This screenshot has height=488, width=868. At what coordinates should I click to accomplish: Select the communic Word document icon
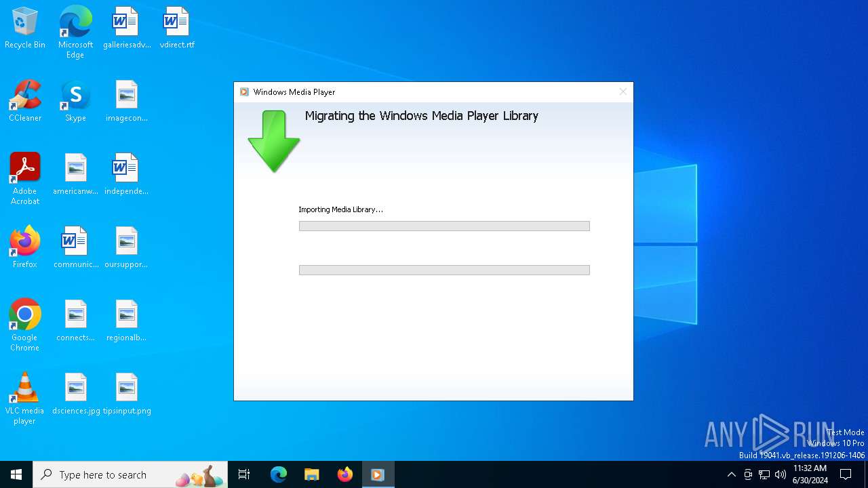coord(75,247)
